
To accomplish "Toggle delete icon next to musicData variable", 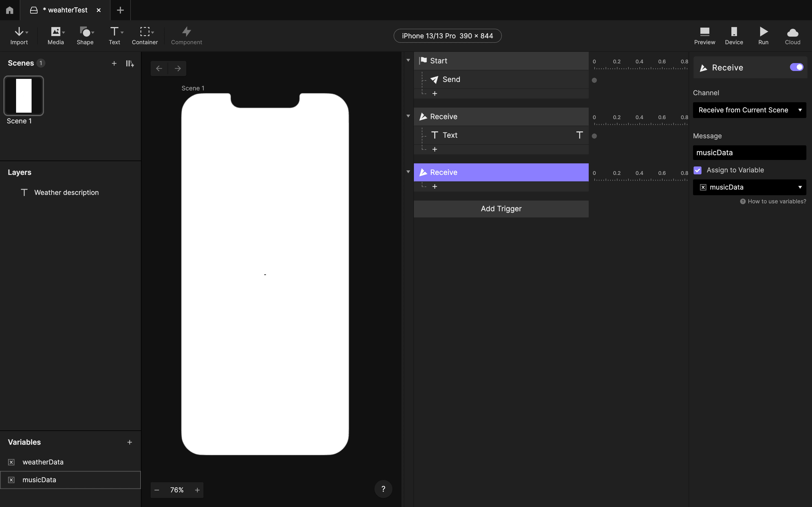I will pos(11,479).
